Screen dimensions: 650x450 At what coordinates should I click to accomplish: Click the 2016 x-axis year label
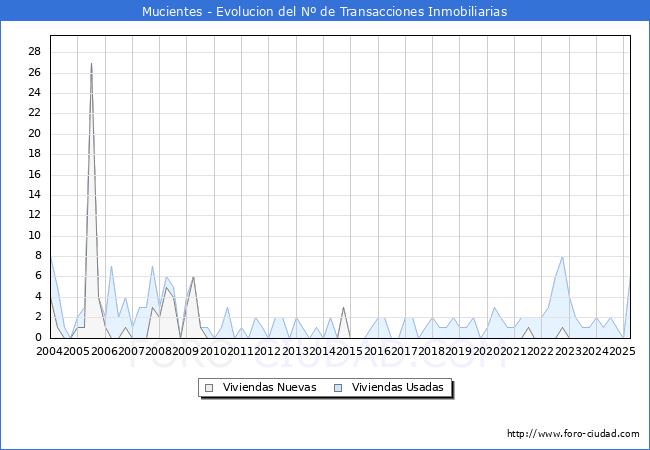pyautogui.click(x=378, y=351)
